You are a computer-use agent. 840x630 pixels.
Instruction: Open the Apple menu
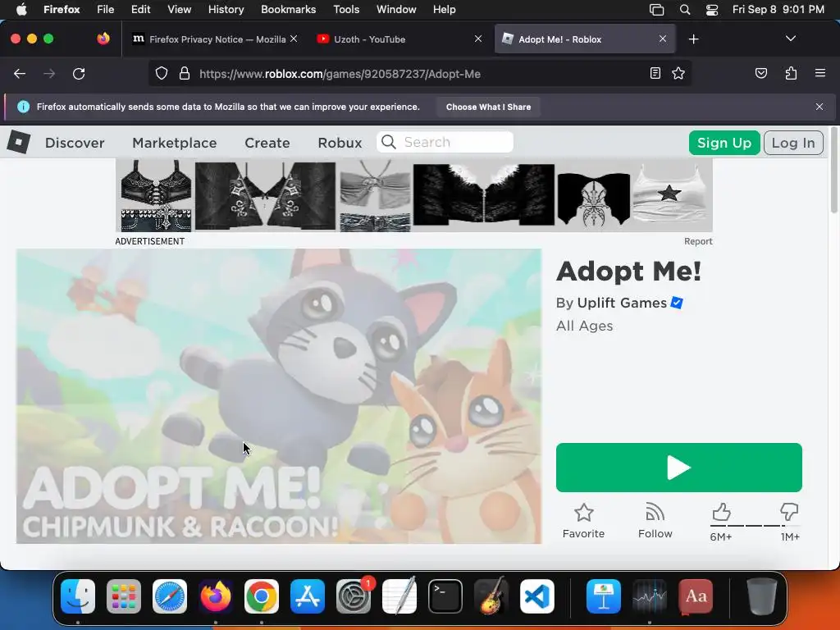click(21, 9)
